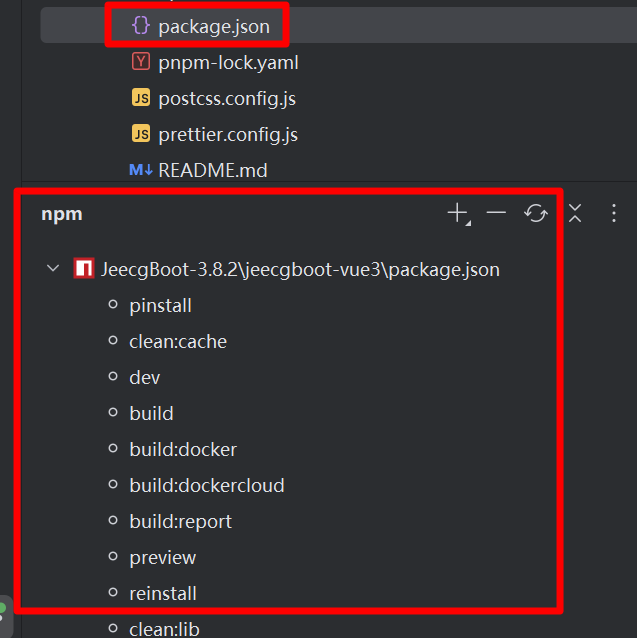The image size is (637, 638).
Task: Collapse the jeecgboot-vue3 package.json scripts node
Action: point(53,268)
